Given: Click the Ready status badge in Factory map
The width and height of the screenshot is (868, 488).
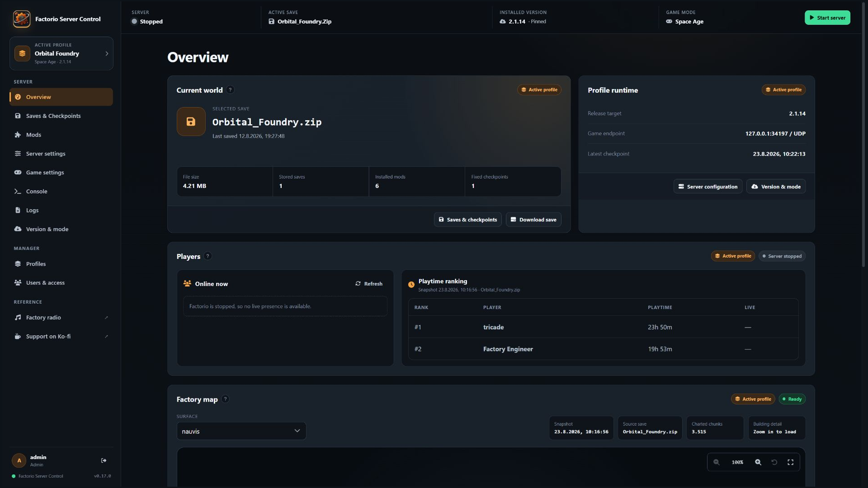Looking at the screenshot, I should pos(792,399).
